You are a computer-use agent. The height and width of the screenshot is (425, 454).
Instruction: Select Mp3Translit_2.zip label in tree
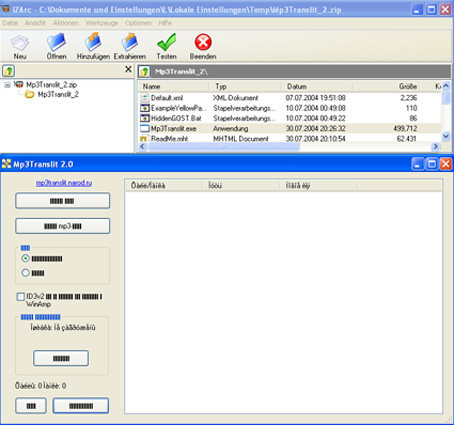pyautogui.click(x=51, y=84)
